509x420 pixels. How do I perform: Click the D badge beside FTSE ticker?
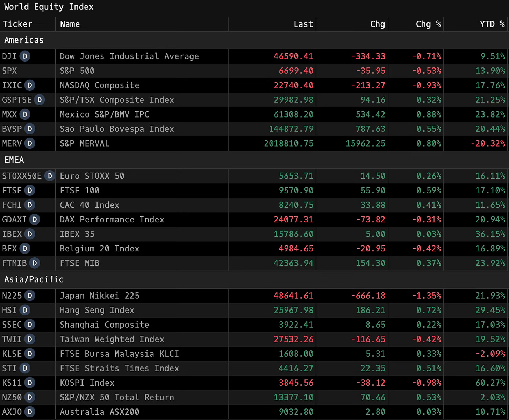(30, 191)
